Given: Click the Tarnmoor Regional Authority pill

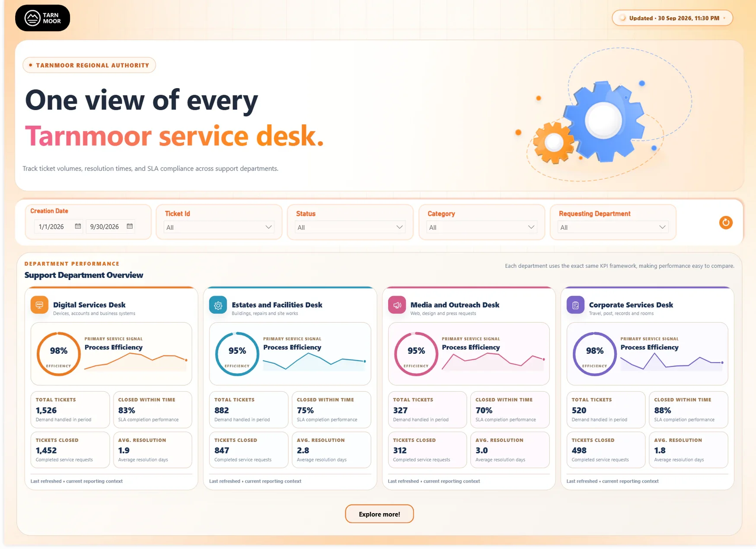Looking at the screenshot, I should pos(89,65).
